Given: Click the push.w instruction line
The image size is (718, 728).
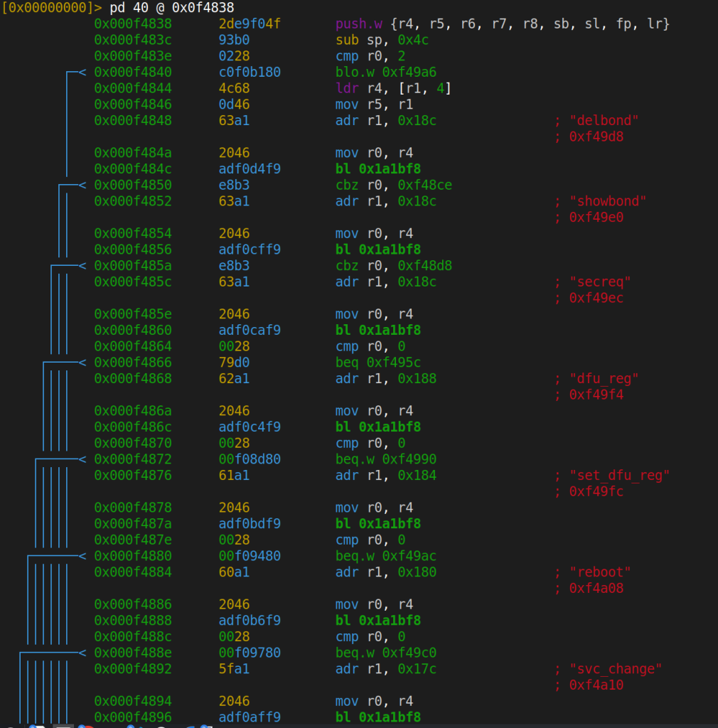Looking at the screenshot, I should pyautogui.click(x=502, y=24).
